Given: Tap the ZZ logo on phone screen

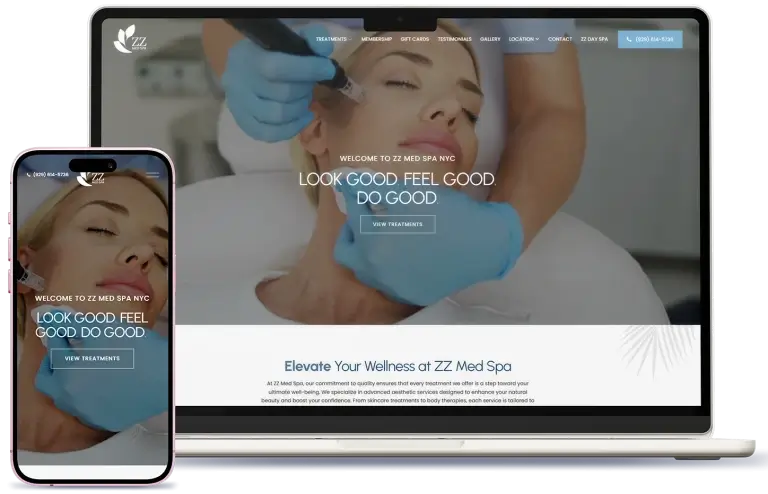Looking at the screenshot, I should 91,178.
